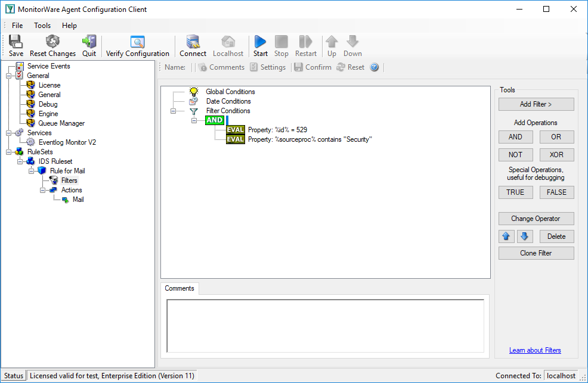This screenshot has width=588, height=383.
Task: Collapse the AND operator node
Action: click(194, 120)
